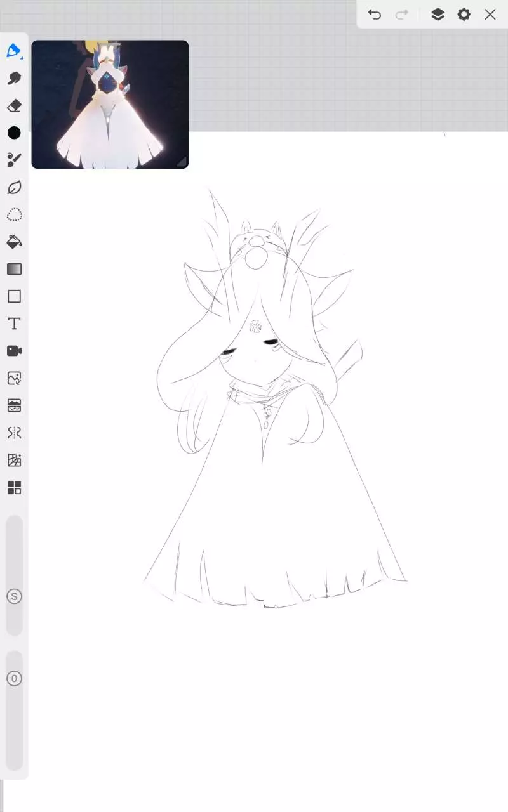Select the gradient tool
508x812 pixels.
[14, 269]
